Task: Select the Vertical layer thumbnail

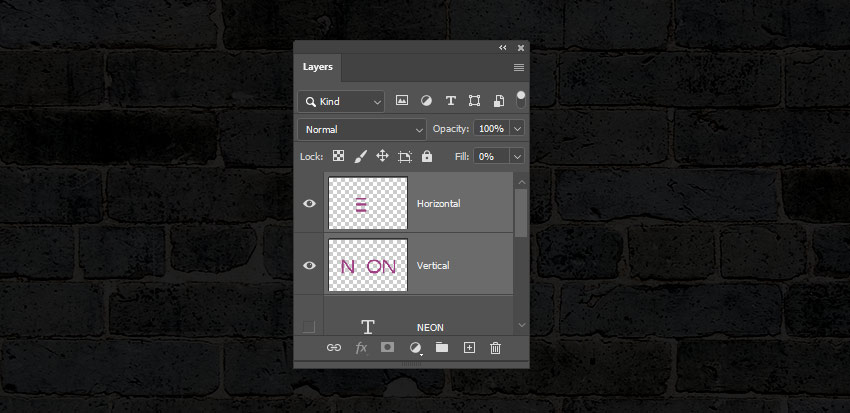Action: [x=368, y=265]
